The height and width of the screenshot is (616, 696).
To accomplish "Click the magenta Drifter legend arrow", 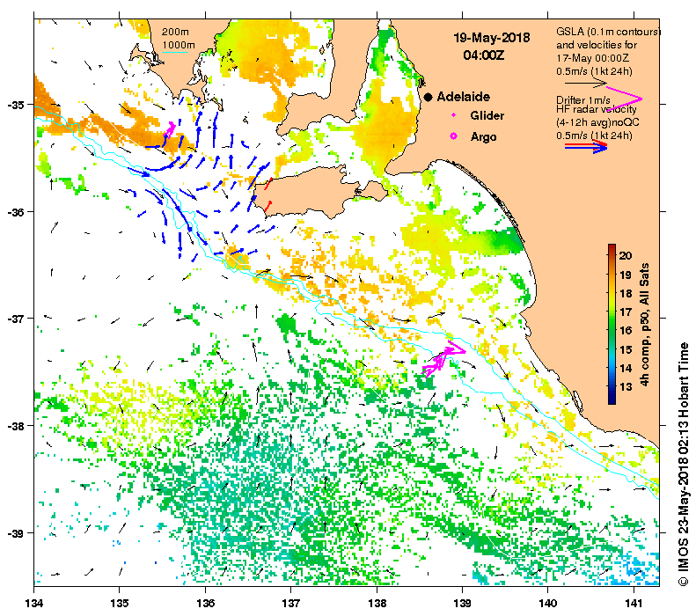I will click(x=624, y=99).
